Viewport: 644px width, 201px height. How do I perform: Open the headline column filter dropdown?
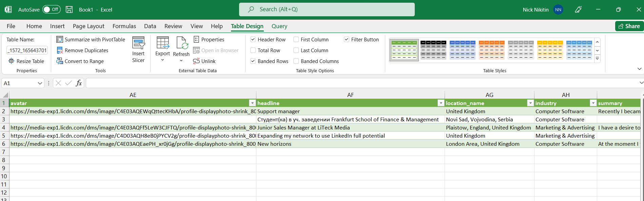[x=441, y=103]
